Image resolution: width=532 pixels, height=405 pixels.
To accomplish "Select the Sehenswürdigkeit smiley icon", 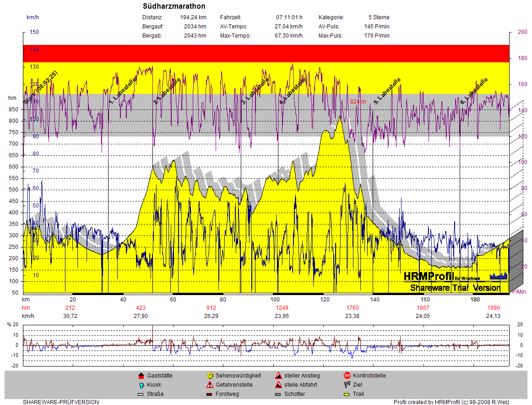I will click(210, 376).
